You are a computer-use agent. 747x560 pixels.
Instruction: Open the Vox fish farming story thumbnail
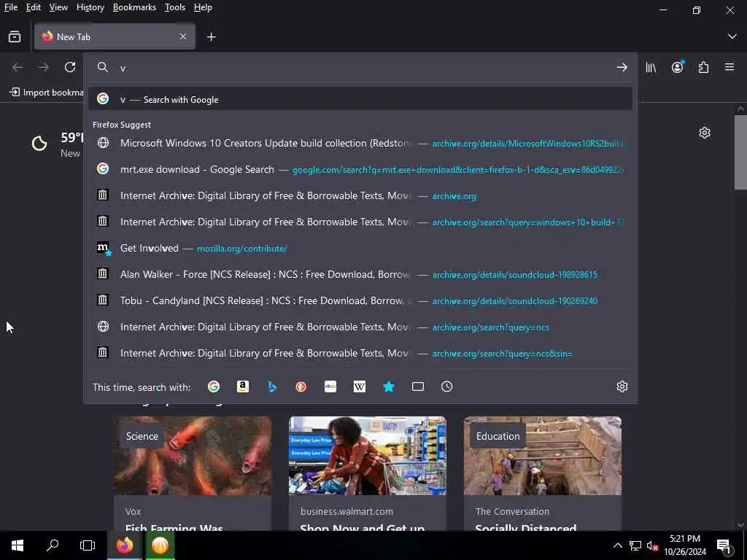click(193, 456)
